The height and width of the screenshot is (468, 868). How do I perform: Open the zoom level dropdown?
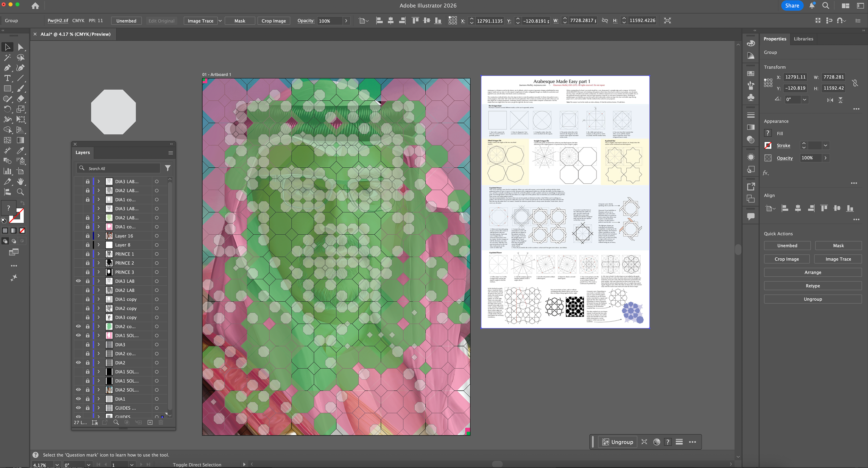[x=57, y=465]
